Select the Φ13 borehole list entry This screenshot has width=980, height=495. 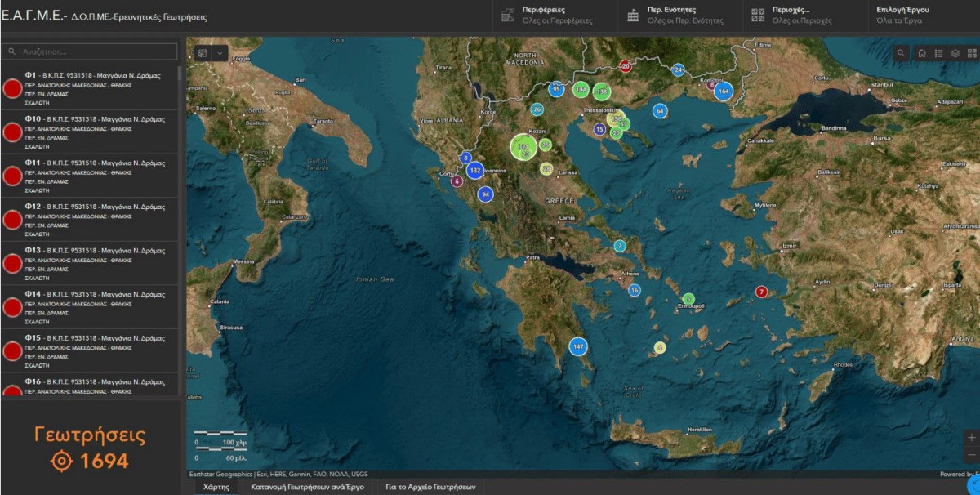pos(89,263)
